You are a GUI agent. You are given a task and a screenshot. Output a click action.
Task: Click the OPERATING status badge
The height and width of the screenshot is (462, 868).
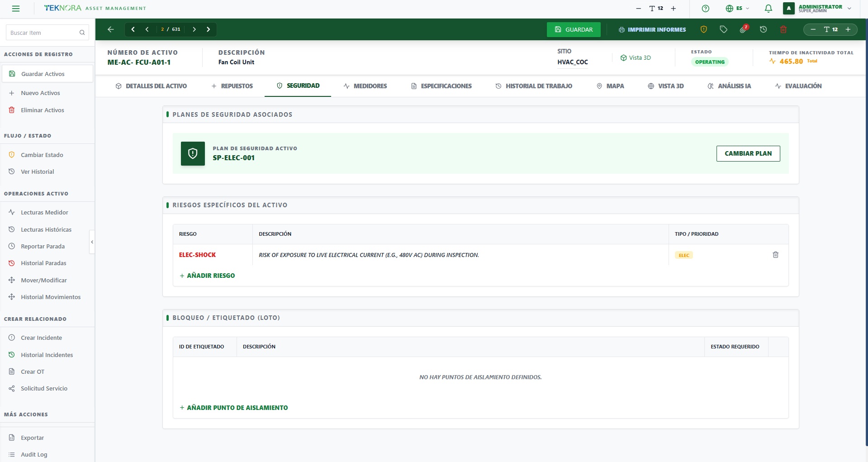[x=709, y=62]
